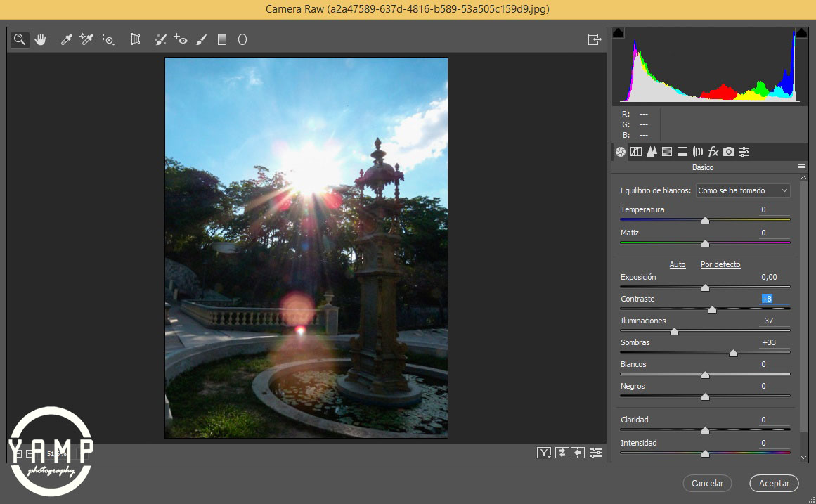Image resolution: width=816 pixels, height=504 pixels.
Task: Click the Aceptar button
Action: [774, 483]
